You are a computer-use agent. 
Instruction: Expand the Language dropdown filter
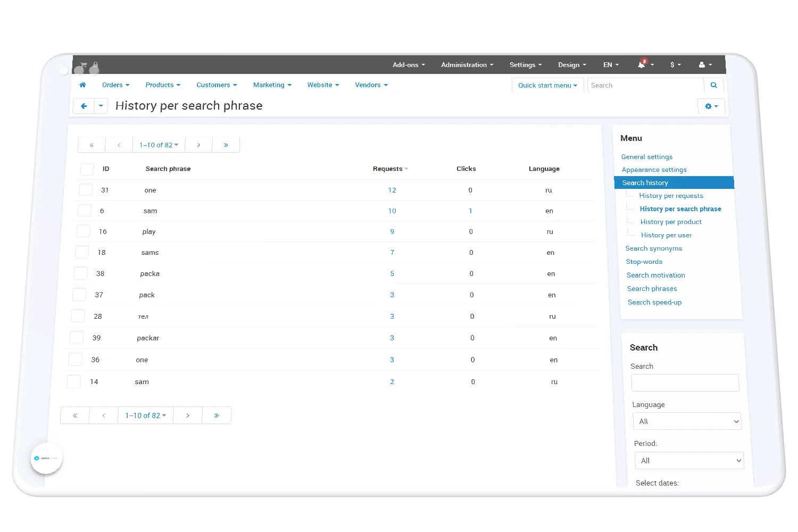(687, 421)
